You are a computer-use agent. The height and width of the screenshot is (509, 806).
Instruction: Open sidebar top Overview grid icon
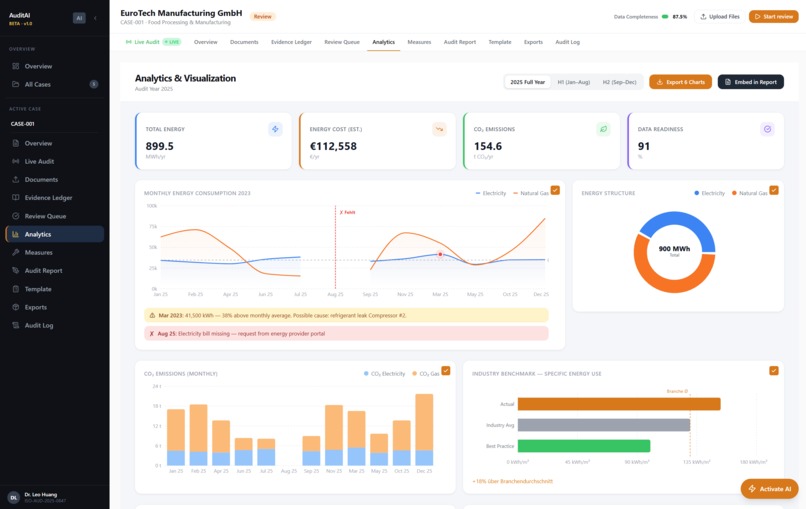coord(15,66)
